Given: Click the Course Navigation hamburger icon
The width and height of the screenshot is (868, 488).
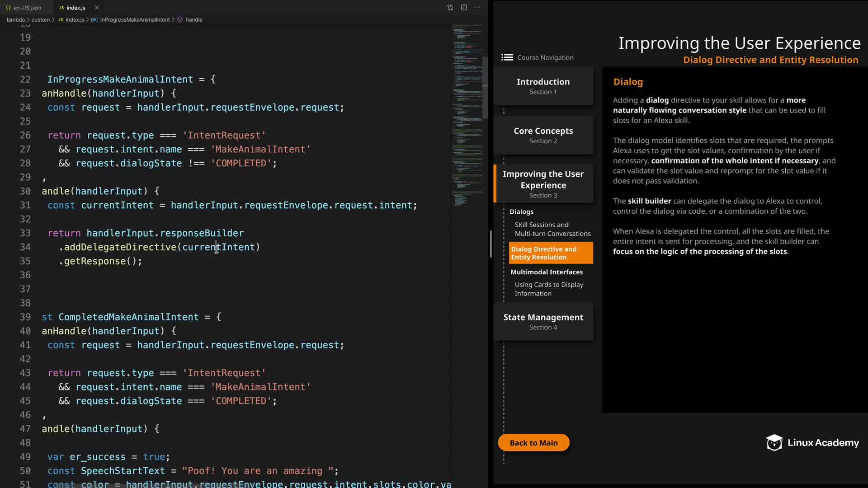Looking at the screenshot, I should (507, 57).
